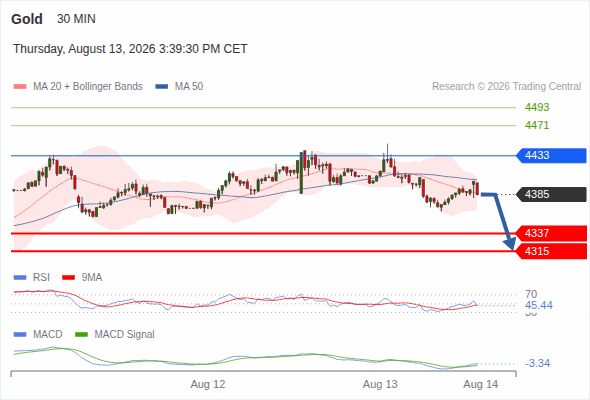Click the RSI value 45.44 label

[539, 305]
